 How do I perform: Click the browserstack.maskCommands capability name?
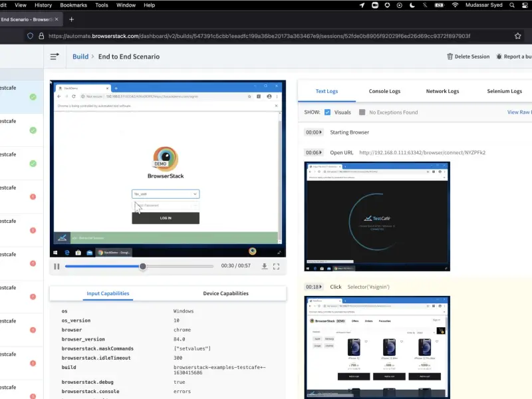[x=97, y=348]
